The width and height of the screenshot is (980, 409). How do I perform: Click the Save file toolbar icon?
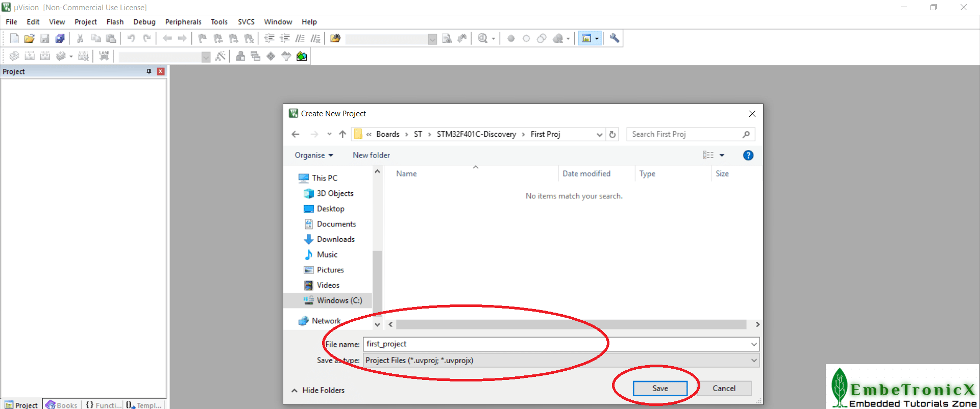(x=44, y=38)
